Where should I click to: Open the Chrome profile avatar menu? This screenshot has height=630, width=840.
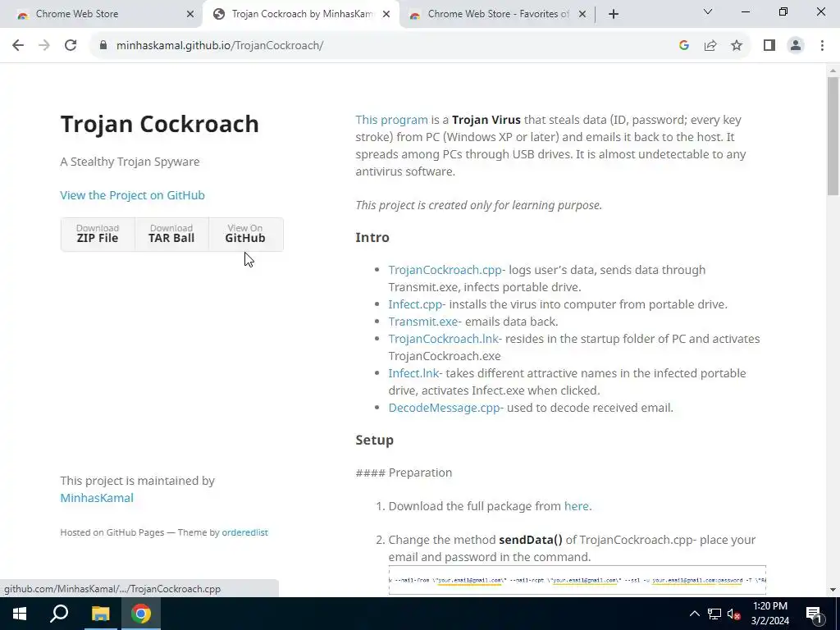(796, 46)
